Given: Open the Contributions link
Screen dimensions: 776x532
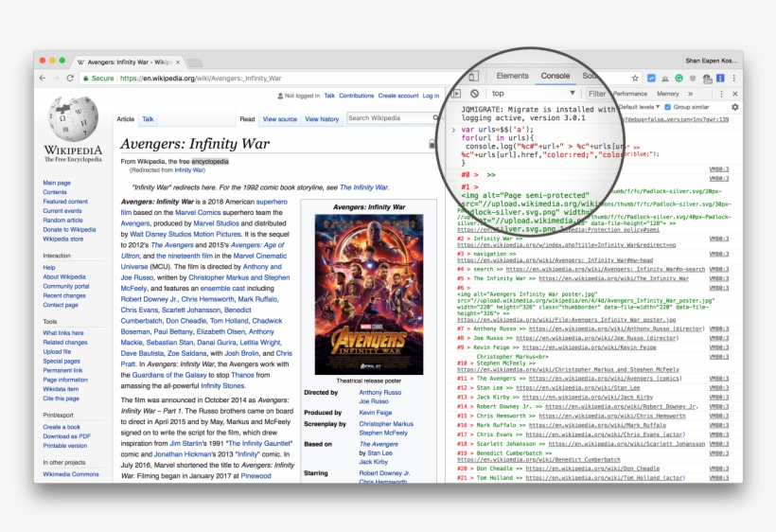Looking at the screenshot, I should click(x=357, y=96).
